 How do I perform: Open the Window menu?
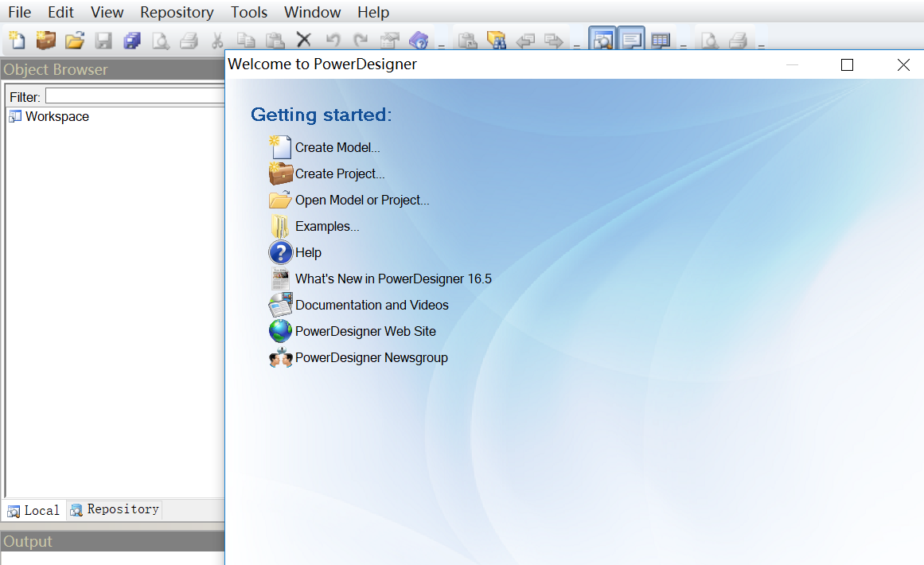[312, 13]
